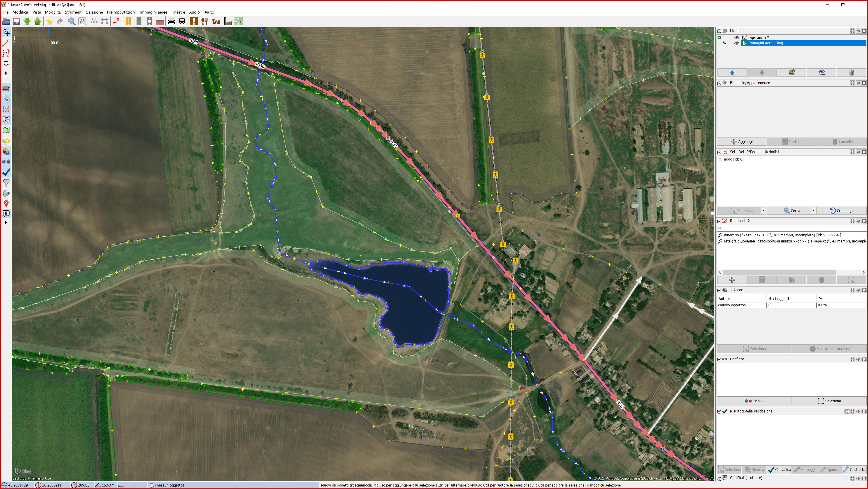868x489 pixels.
Task: Click the Upload data green up arrow
Action: click(x=37, y=22)
